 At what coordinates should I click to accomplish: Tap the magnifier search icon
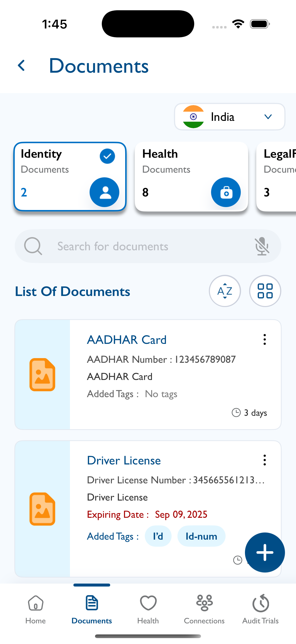(33, 246)
